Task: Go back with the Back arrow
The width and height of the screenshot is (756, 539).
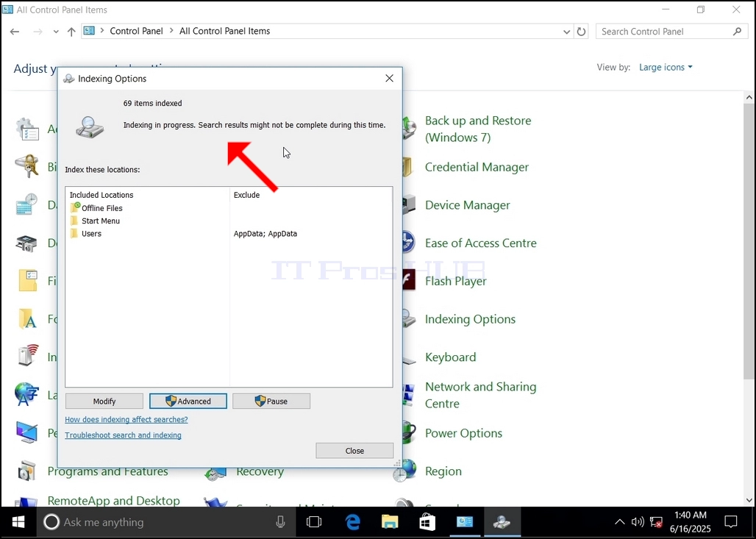Action: coord(15,32)
